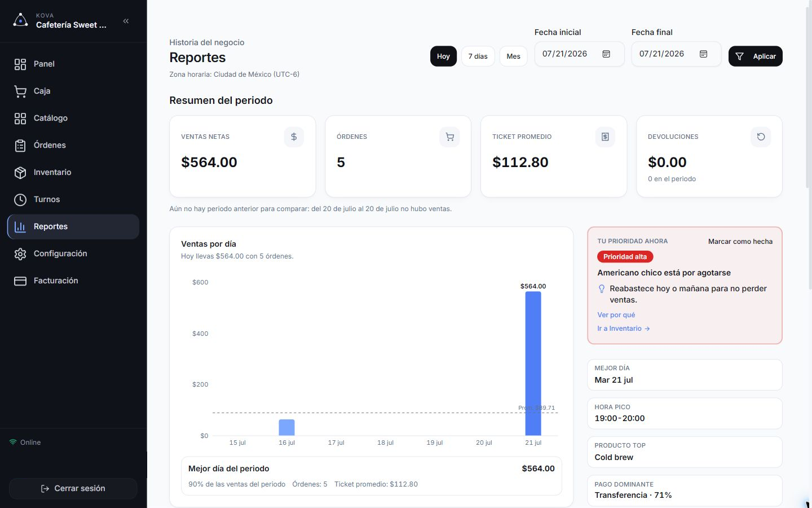The height and width of the screenshot is (508, 812).
Task: Open the Fecha final calendar picker
Action: click(x=703, y=54)
